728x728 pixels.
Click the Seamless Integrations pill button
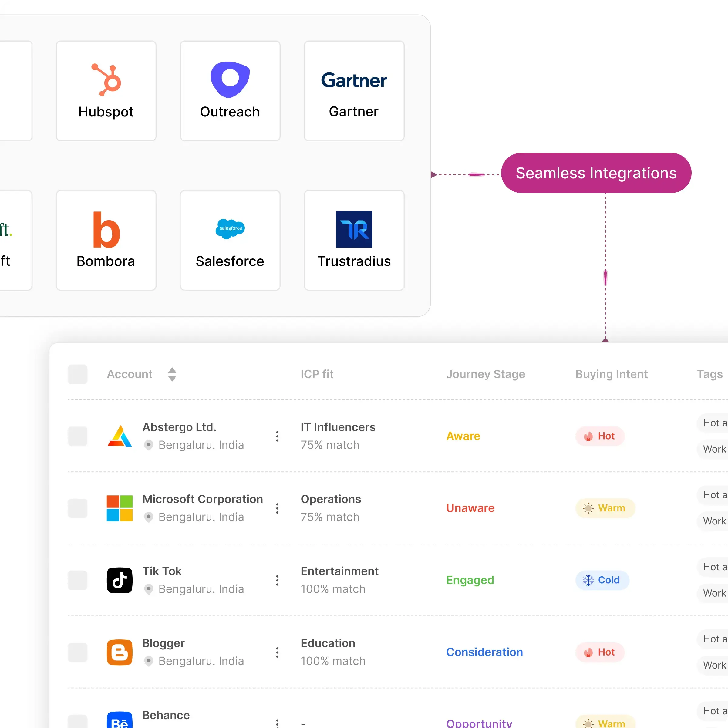point(596,173)
